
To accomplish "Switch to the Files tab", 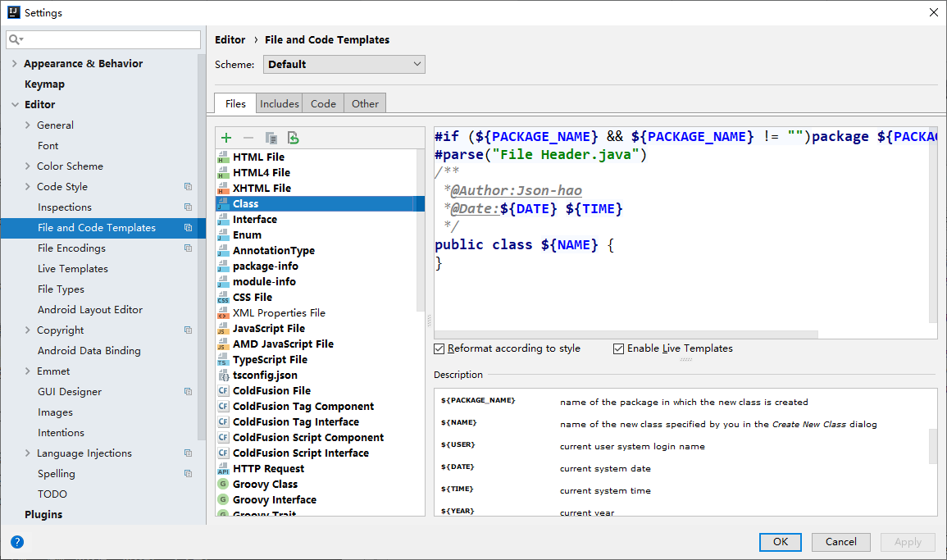I will tap(235, 103).
